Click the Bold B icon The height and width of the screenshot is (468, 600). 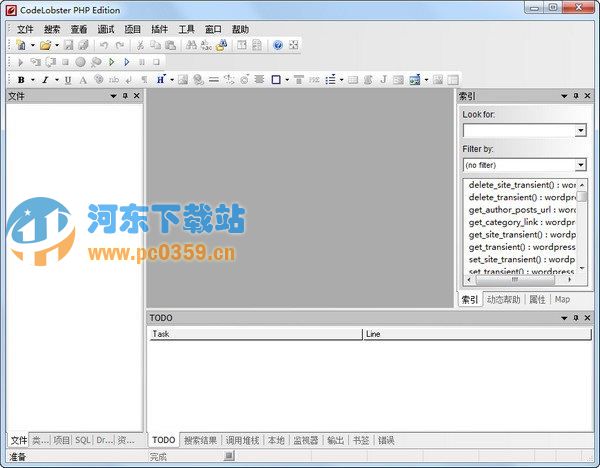click(x=21, y=80)
